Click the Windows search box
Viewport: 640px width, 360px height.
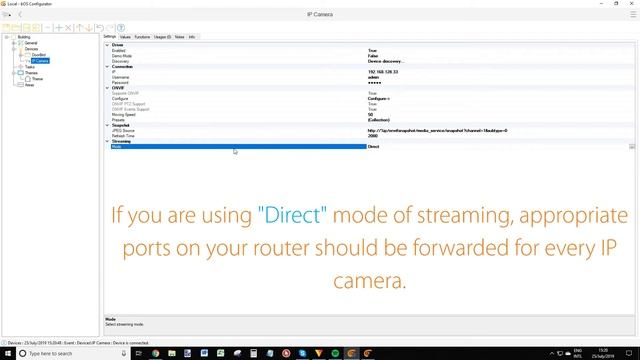(x=73, y=353)
